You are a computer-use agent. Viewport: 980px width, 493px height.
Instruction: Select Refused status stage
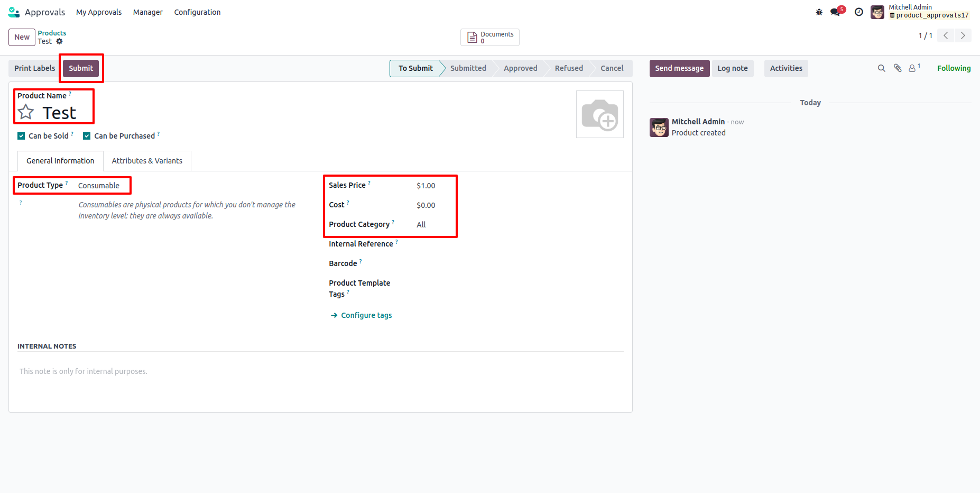[x=569, y=68]
